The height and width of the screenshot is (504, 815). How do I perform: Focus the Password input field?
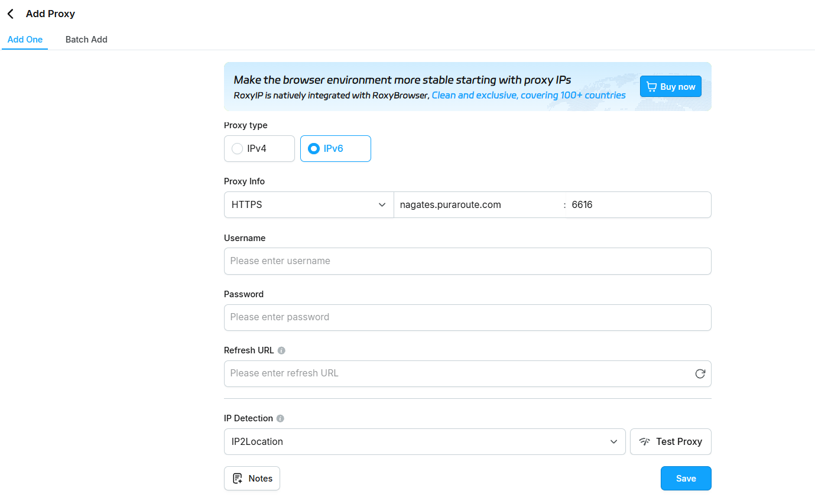click(467, 317)
